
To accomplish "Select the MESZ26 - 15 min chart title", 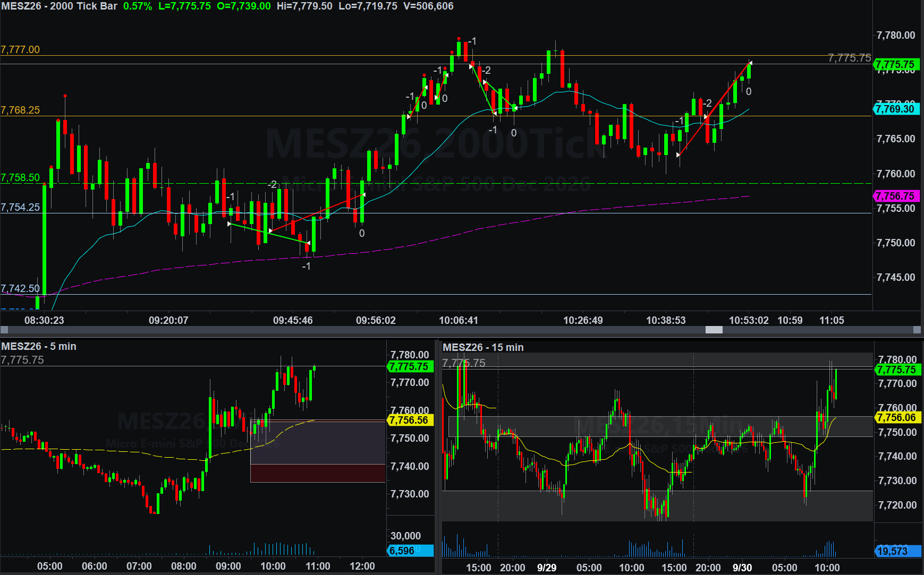I will coord(483,347).
